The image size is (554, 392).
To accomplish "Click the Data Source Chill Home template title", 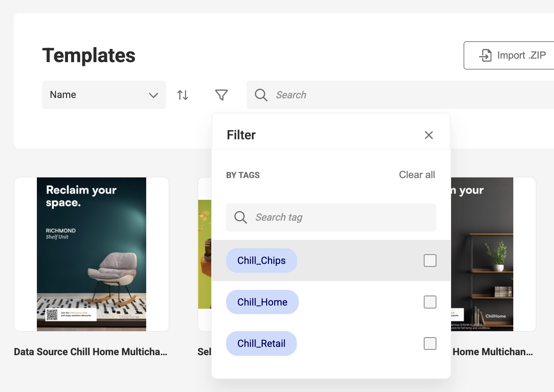I will point(91,352).
